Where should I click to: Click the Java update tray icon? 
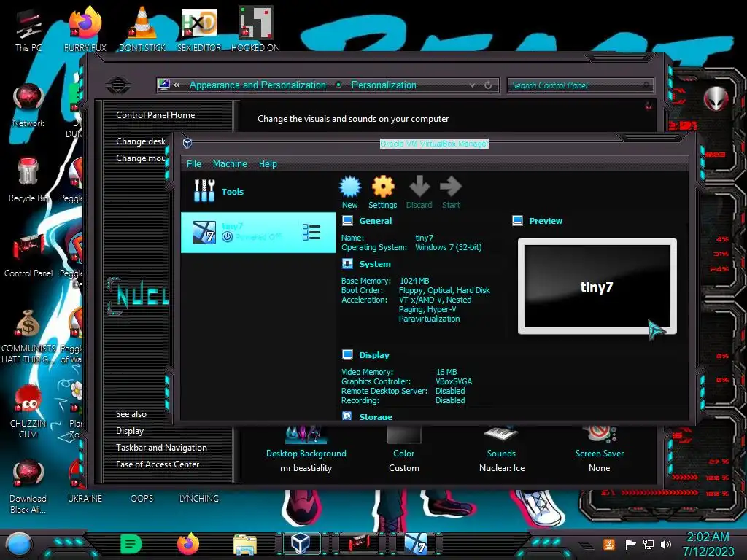pyautogui.click(x=609, y=544)
